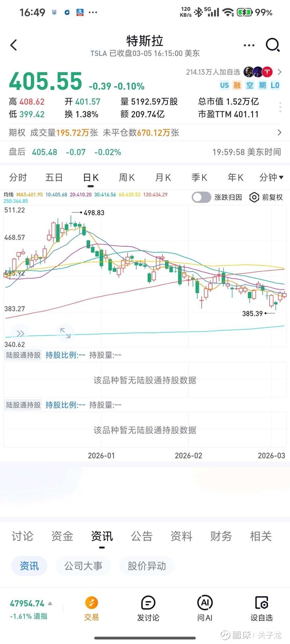The width and height of the screenshot is (290, 644).
Task: Open the search magnifier icon
Action: [x=273, y=45]
